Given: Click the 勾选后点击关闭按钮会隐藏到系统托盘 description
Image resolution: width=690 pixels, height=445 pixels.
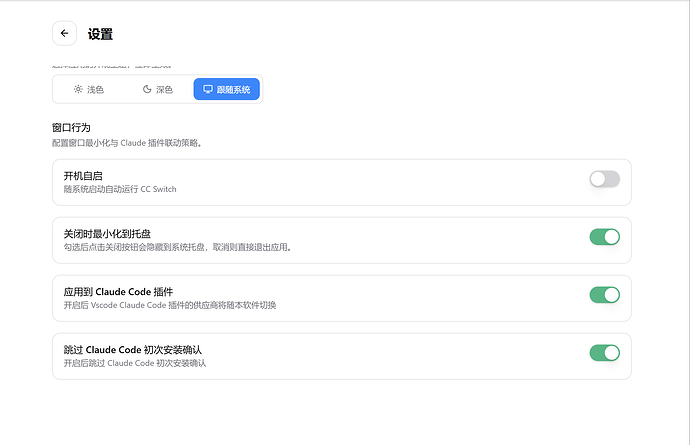Looking at the screenshot, I should coord(177,247).
